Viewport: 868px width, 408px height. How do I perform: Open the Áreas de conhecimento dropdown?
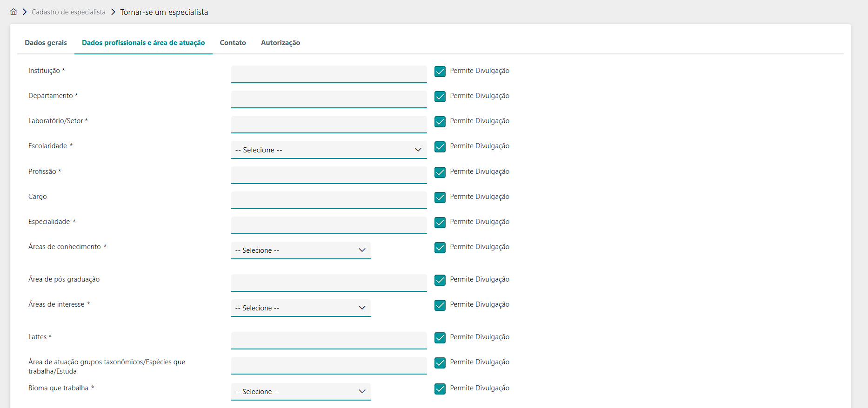(300, 250)
